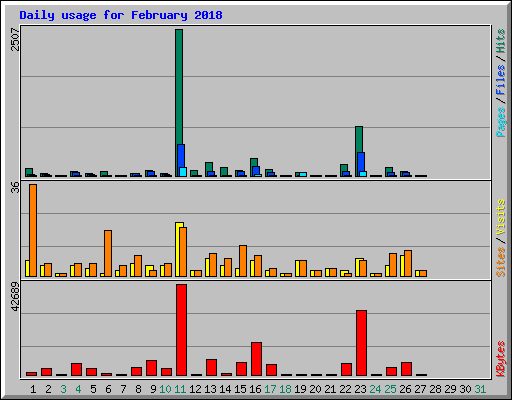Click day label 1 on the x-axis
The image size is (512, 400).
click(33, 389)
